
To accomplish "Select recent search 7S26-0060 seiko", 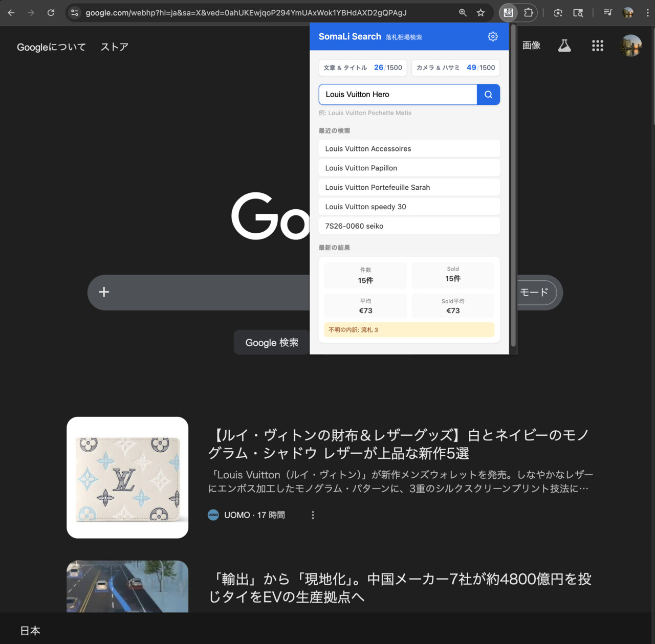I will coord(409,226).
